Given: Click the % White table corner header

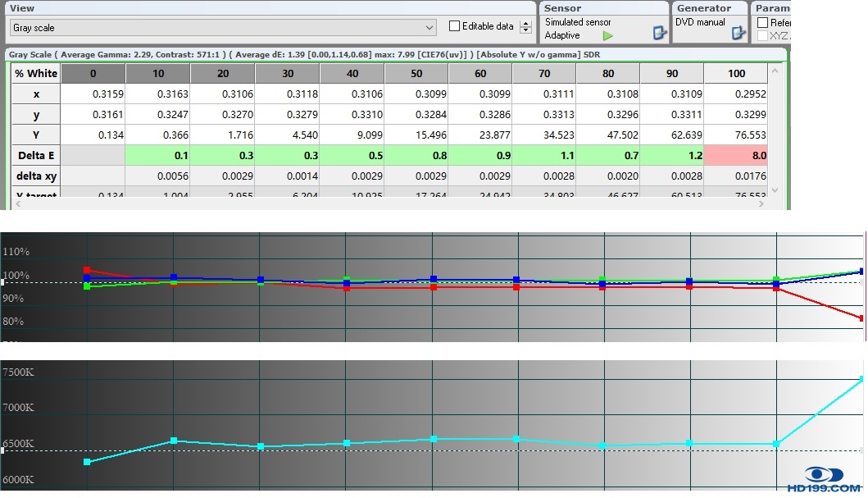Looking at the screenshot, I should [36, 73].
